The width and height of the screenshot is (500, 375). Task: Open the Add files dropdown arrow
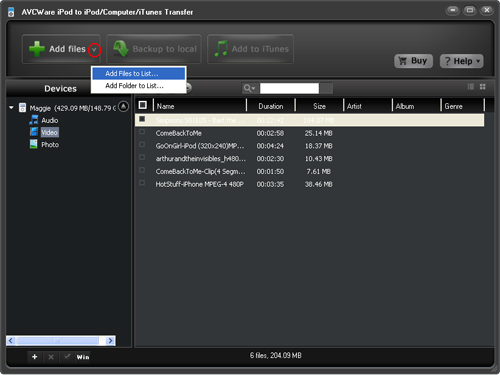click(94, 50)
